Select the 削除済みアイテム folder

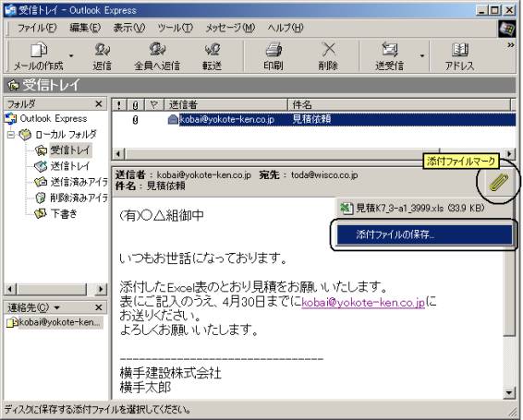pyautogui.click(x=79, y=198)
